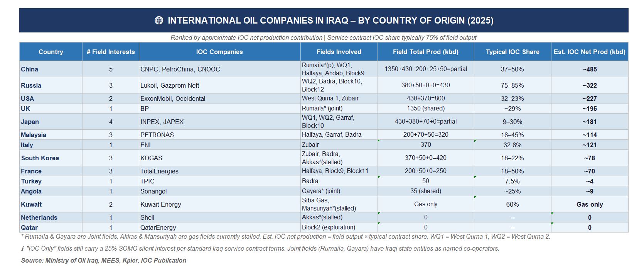Click the Fields Involved column header
Viewport: 644px width, 280px height.
click(x=339, y=52)
